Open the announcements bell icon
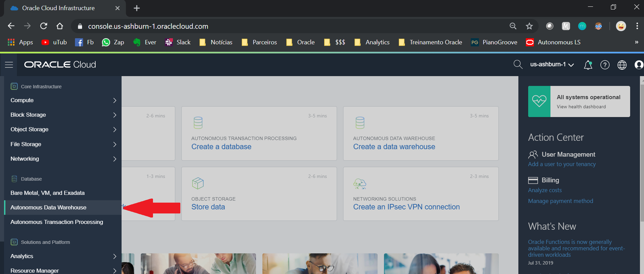 (x=588, y=65)
